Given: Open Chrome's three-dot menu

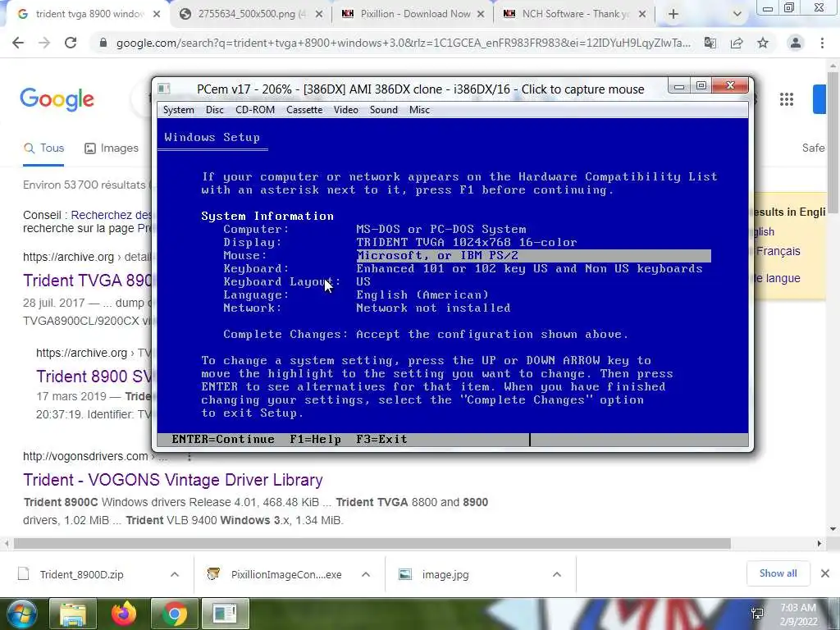Looking at the screenshot, I should point(822,43).
